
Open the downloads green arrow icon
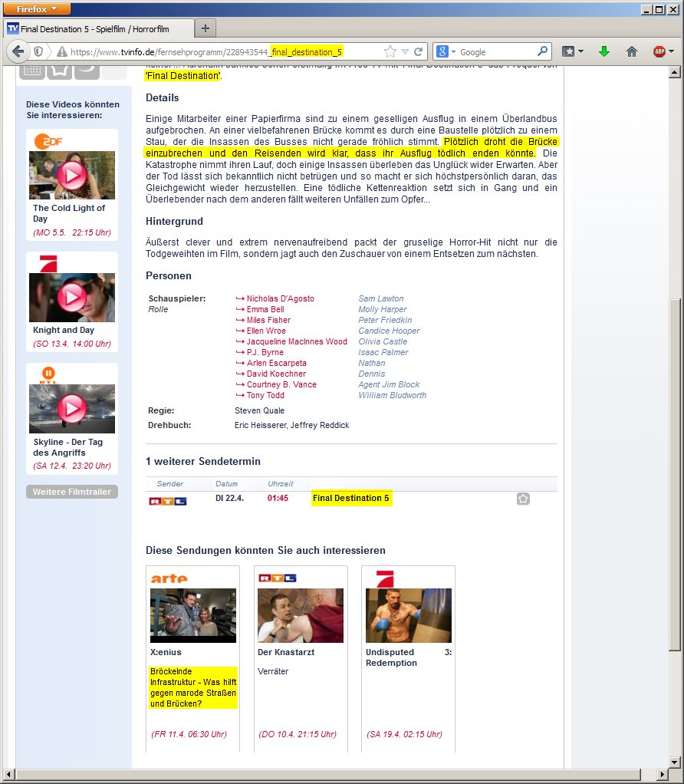coord(604,51)
